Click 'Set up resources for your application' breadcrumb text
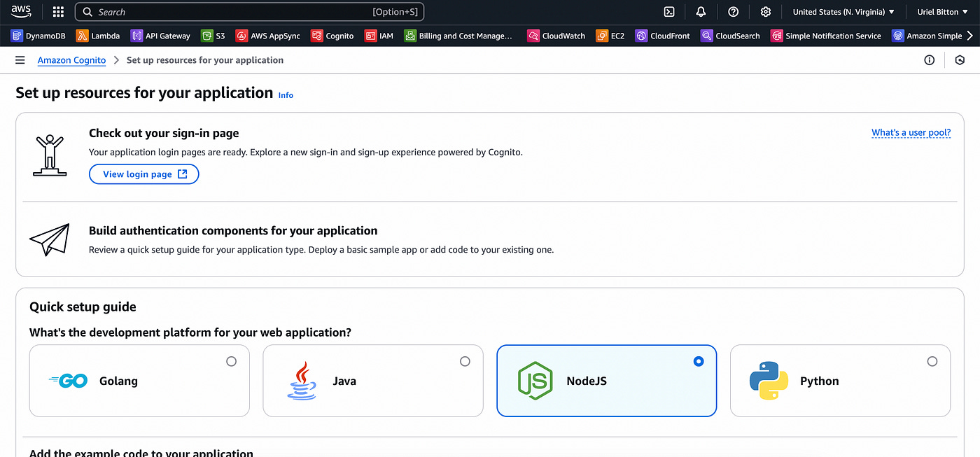980x457 pixels. click(x=205, y=60)
